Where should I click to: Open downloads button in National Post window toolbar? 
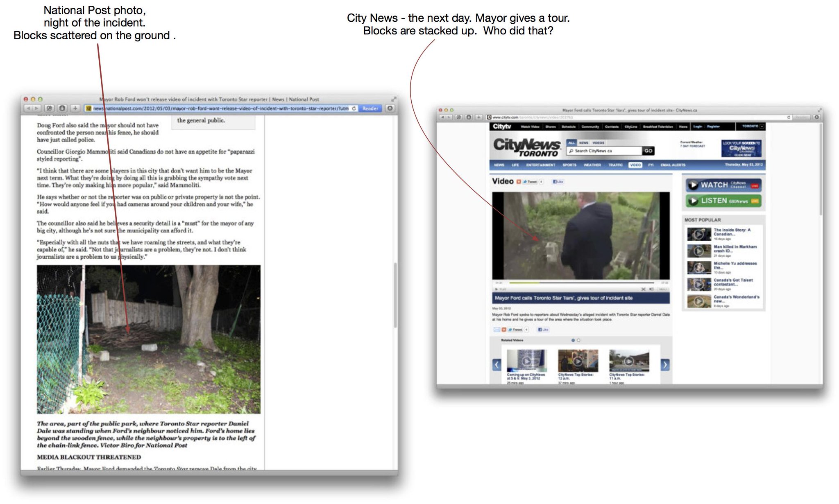[x=390, y=108]
